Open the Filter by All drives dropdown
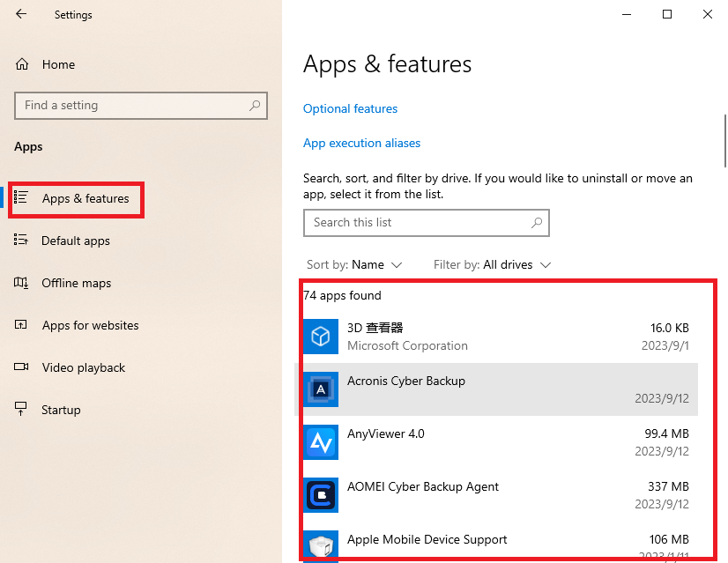The width and height of the screenshot is (728, 563). click(x=492, y=264)
